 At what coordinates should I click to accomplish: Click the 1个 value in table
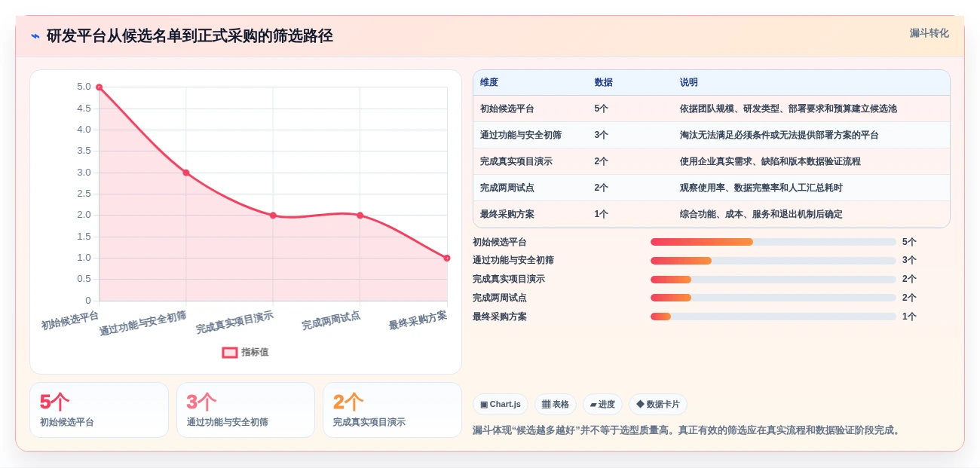click(601, 214)
